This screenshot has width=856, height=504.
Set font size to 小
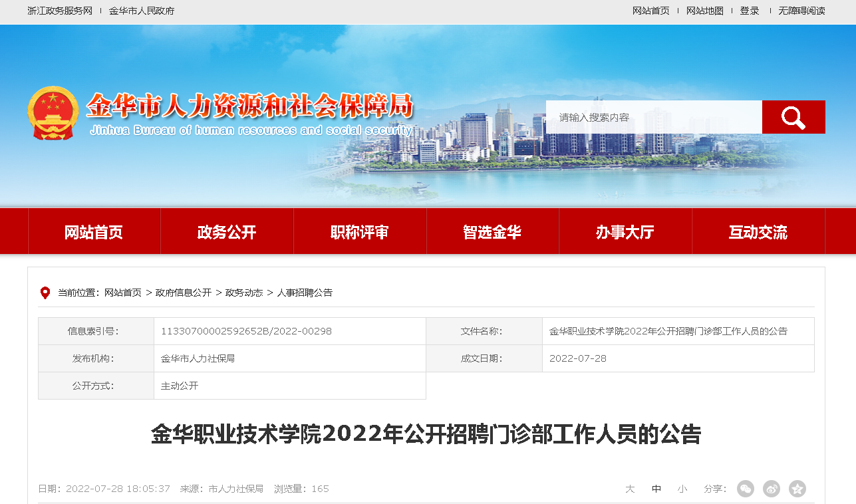[x=682, y=489]
